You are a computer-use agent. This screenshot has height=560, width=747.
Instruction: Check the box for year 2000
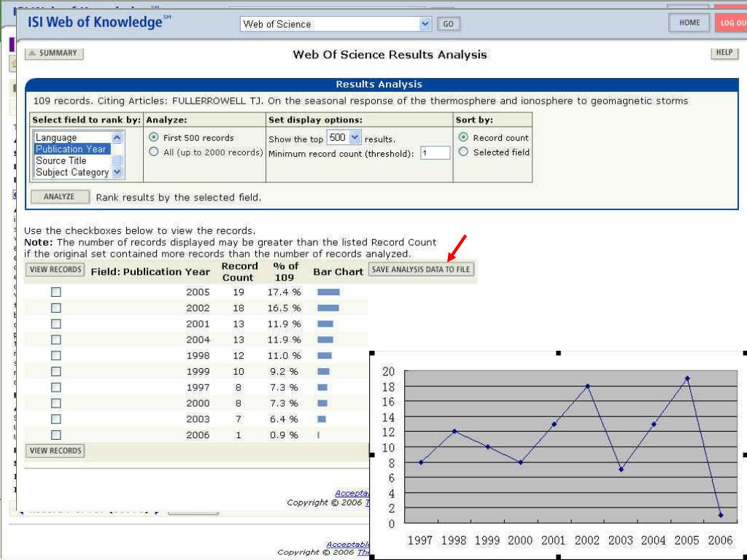[x=55, y=403]
